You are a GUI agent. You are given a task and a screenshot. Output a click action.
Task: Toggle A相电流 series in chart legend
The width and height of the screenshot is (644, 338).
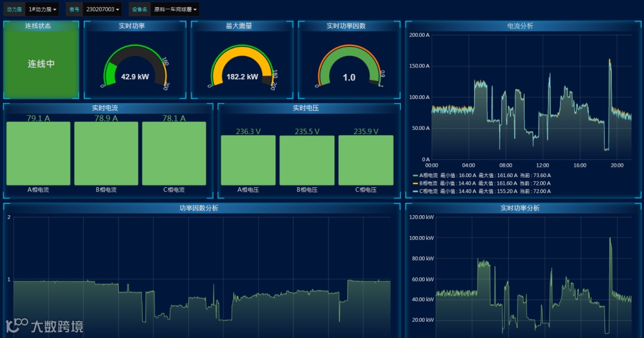coord(428,175)
